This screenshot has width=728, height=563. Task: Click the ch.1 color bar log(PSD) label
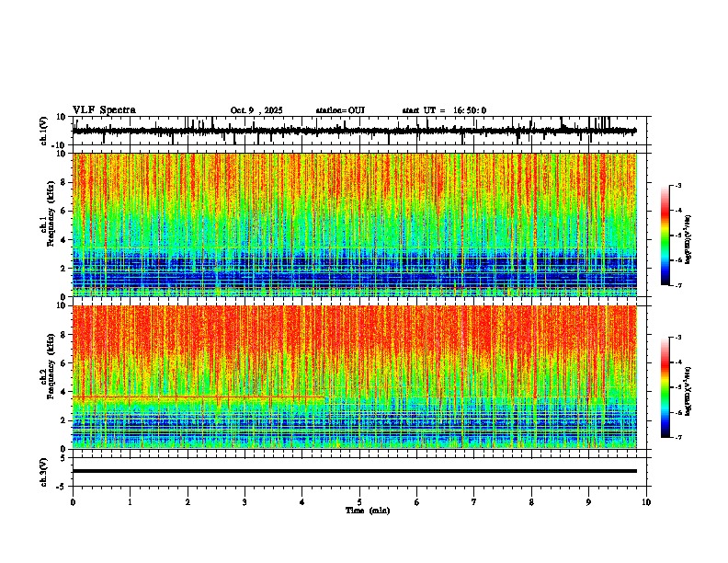(x=688, y=240)
